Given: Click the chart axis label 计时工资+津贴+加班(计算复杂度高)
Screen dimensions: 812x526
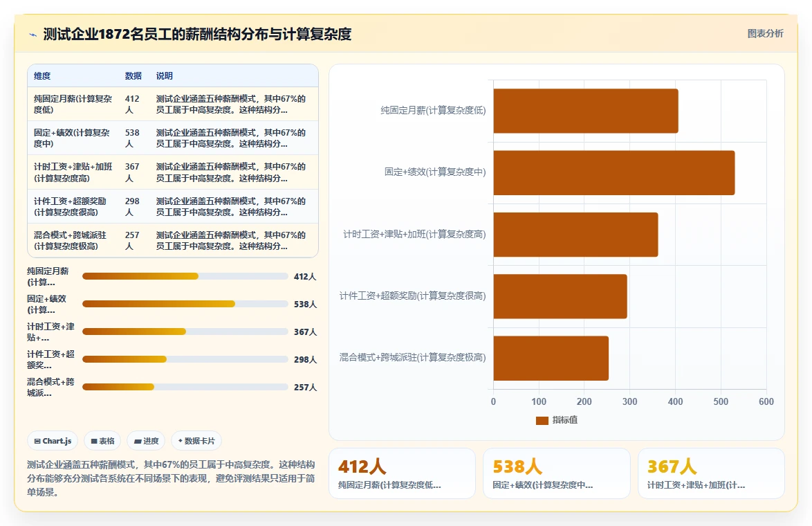Looking at the screenshot, I should point(414,234).
